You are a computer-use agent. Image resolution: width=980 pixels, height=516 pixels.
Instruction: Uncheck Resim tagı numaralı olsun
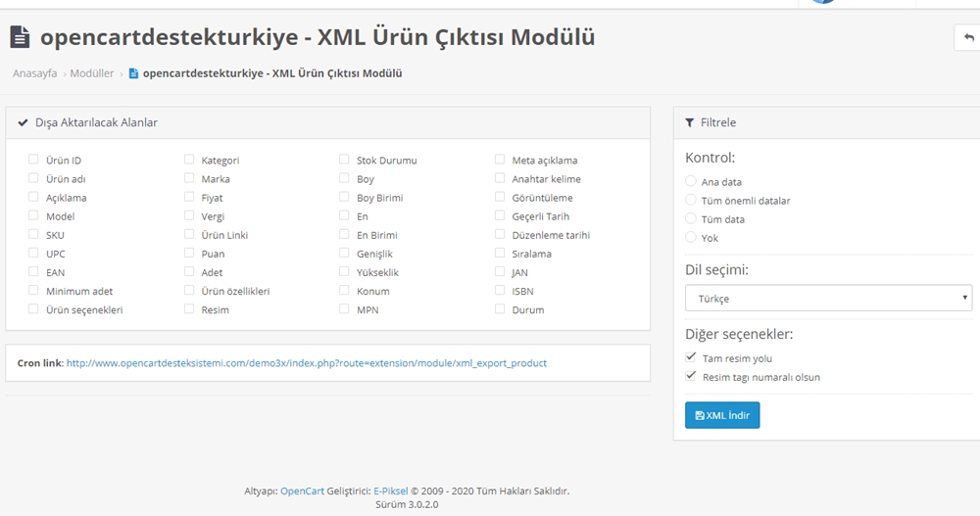tap(691, 376)
